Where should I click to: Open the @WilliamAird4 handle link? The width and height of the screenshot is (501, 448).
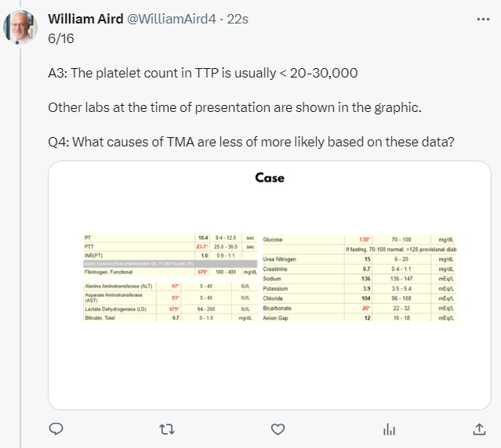pos(172,19)
